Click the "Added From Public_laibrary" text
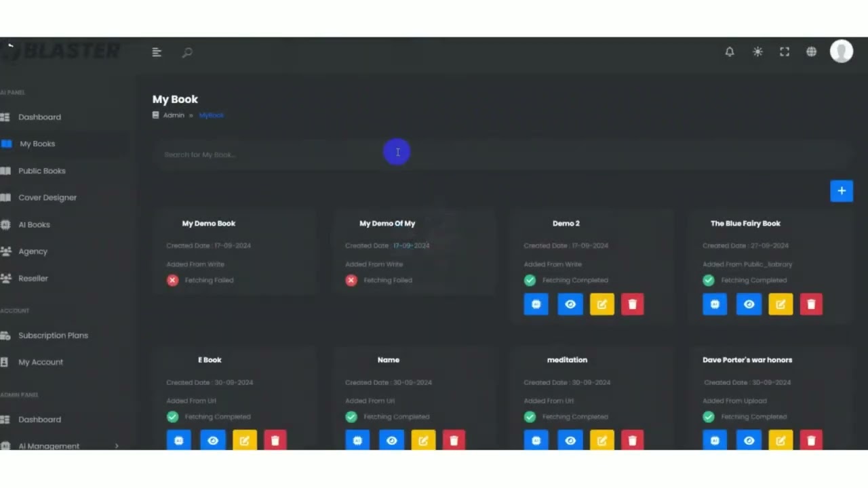Image resolution: width=868 pixels, height=488 pixels. click(747, 264)
